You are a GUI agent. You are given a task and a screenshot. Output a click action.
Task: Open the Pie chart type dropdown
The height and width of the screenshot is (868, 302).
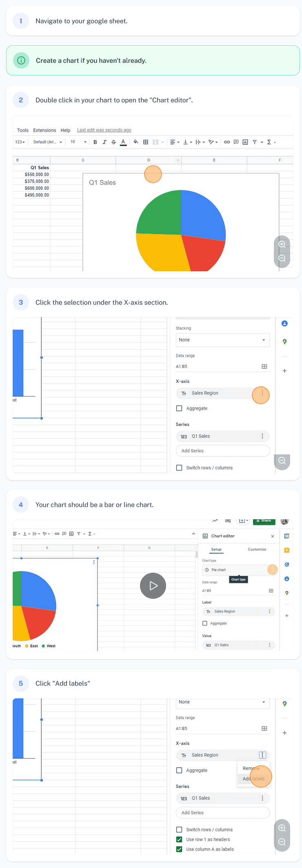[x=239, y=570]
